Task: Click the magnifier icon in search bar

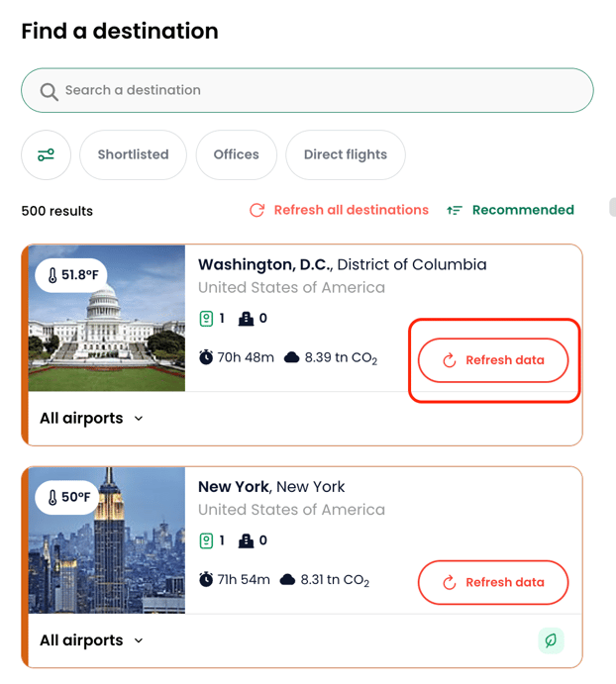Action: pyautogui.click(x=49, y=92)
